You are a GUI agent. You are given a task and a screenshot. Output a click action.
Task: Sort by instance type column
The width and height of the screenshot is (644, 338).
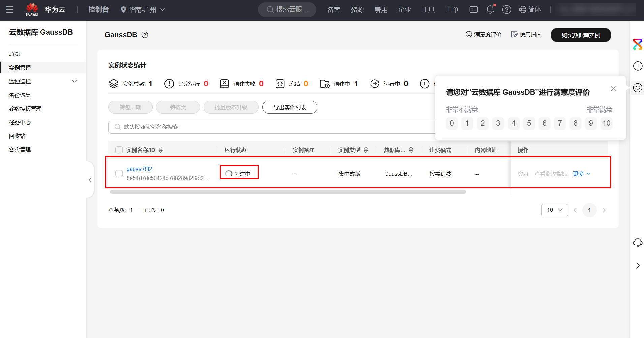[x=366, y=150]
